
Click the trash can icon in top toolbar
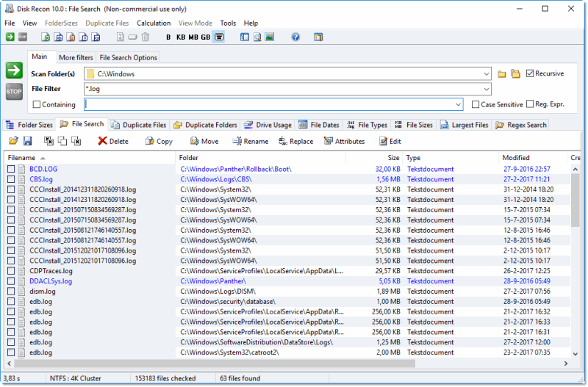point(146,37)
